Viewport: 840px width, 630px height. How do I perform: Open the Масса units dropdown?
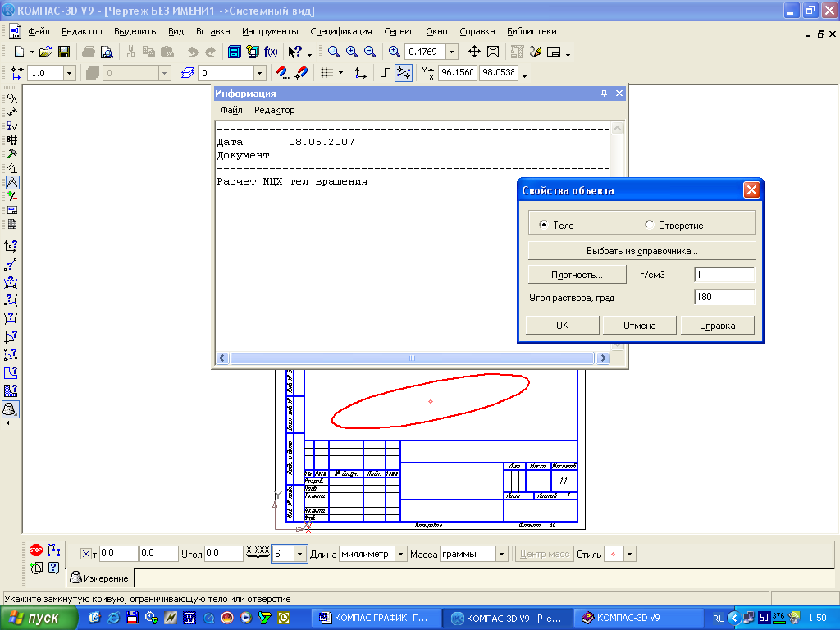(501, 554)
